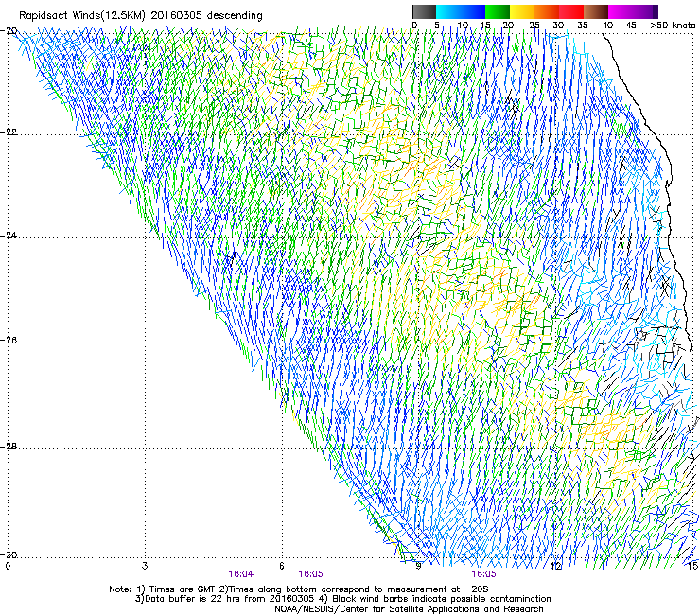Select the '9' longitude axis label
The height and width of the screenshot is (615, 700).
(418, 566)
